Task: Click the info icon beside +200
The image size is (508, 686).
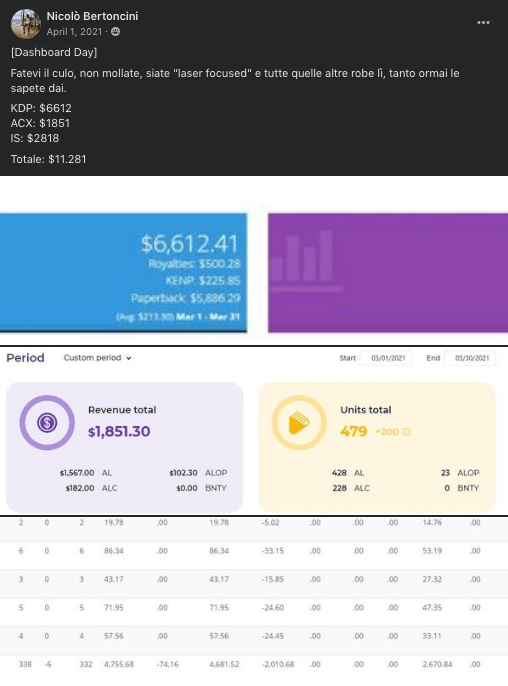Action: (406, 432)
